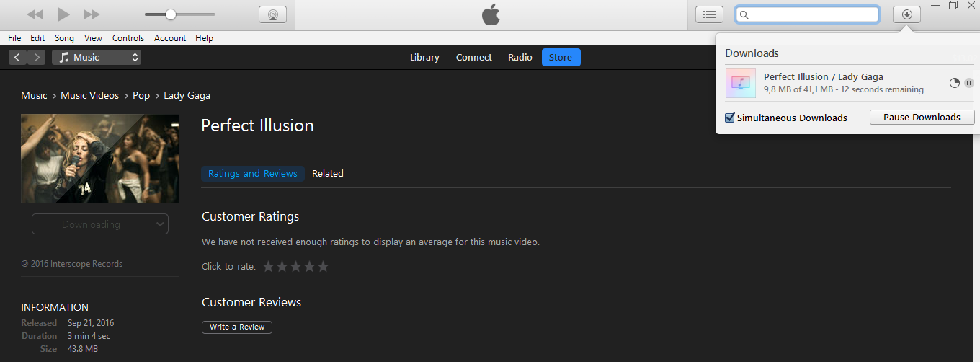Click the 2016 Interscope Records copyright text
980x362 pixels.
[x=72, y=264]
